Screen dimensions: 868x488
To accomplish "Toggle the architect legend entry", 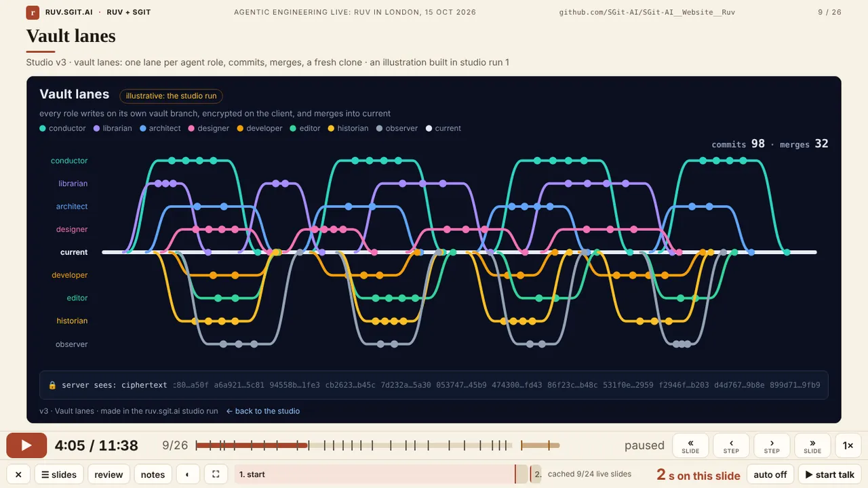I will coord(161,128).
